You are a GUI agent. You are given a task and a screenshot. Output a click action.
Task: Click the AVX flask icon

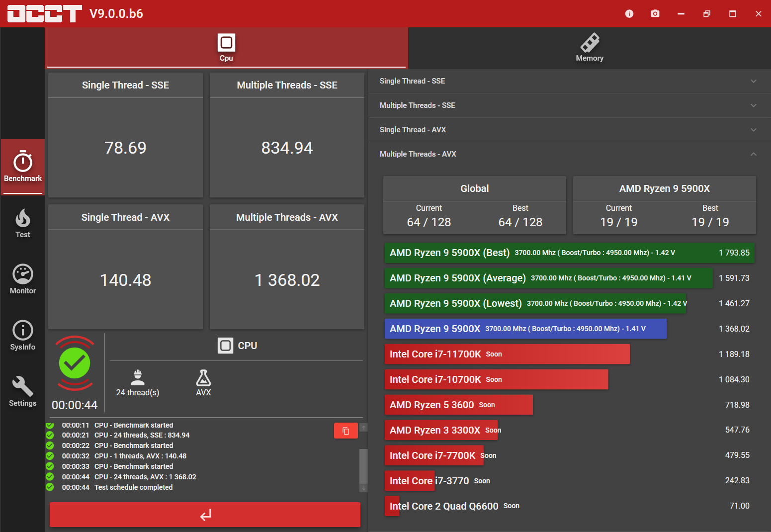(x=203, y=379)
